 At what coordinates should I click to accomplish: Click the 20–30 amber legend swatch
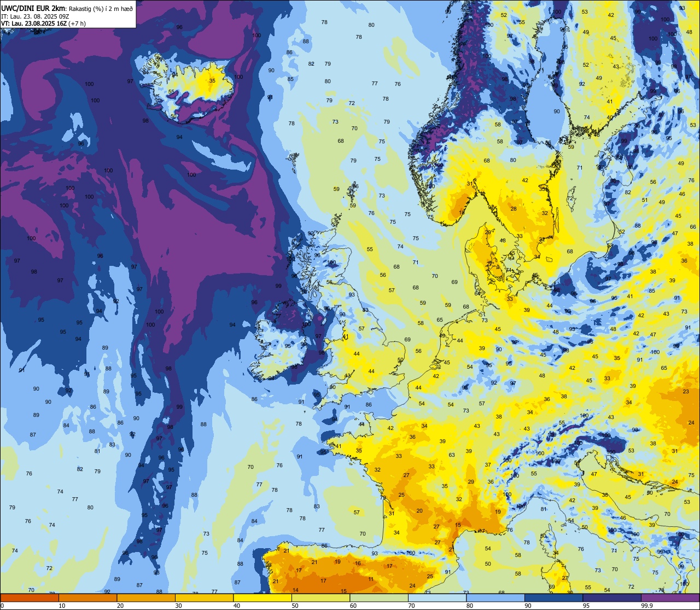coord(146,597)
